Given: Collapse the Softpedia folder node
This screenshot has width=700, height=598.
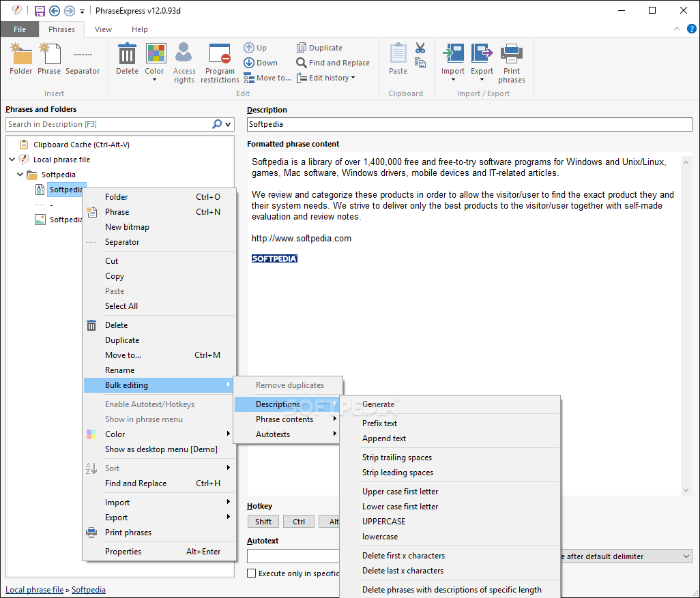Looking at the screenshot, I should coord(20,175).
